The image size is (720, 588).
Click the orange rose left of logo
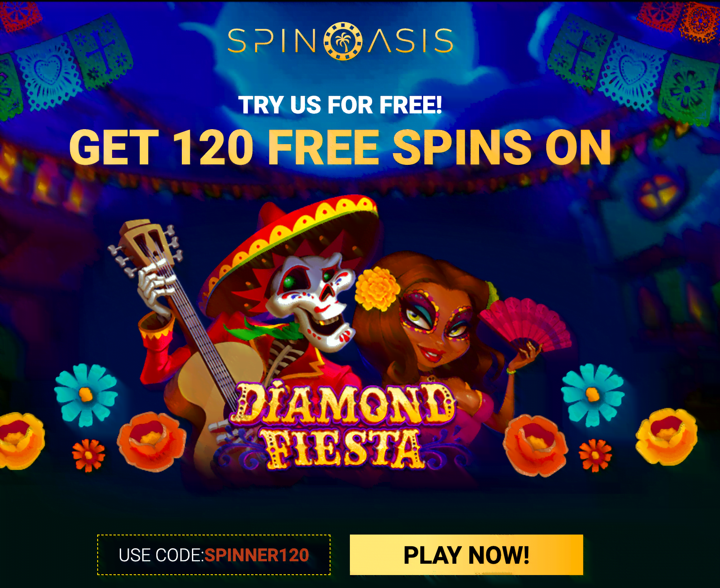tap(152, 441)
